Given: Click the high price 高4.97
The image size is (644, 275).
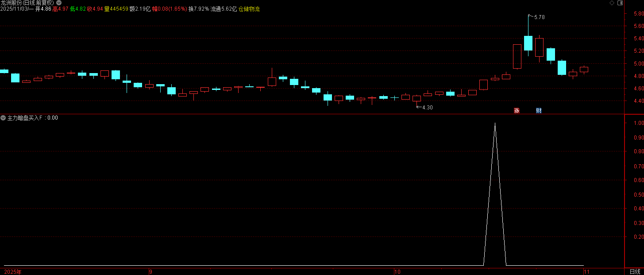Looking at the screenshot, I should [x=60, y=9].
